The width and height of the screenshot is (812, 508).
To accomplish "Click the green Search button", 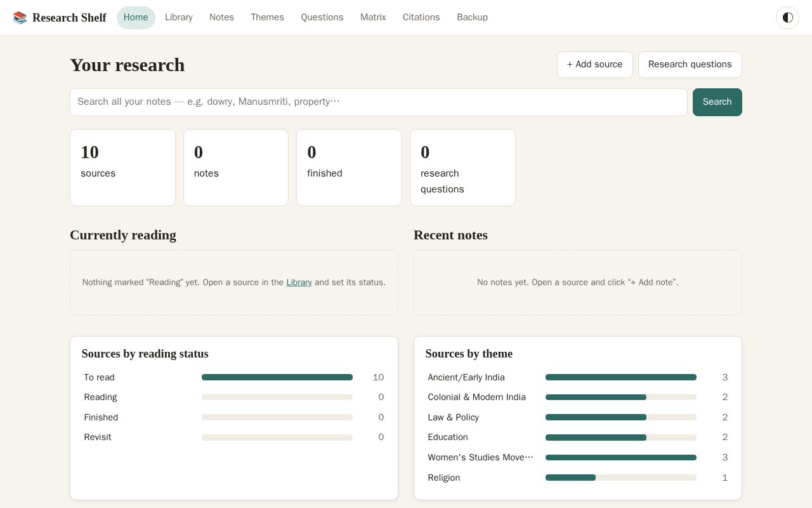I will coord(717,102).
